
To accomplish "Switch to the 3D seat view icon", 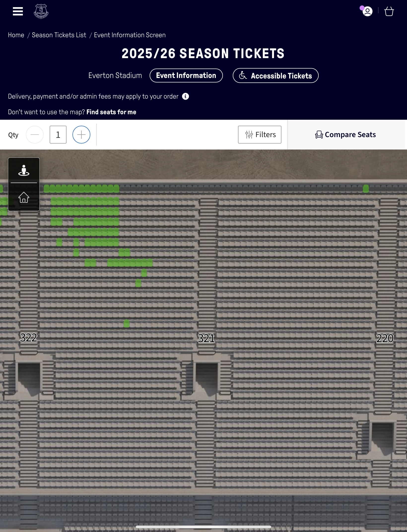I will (x=24, y=170).
